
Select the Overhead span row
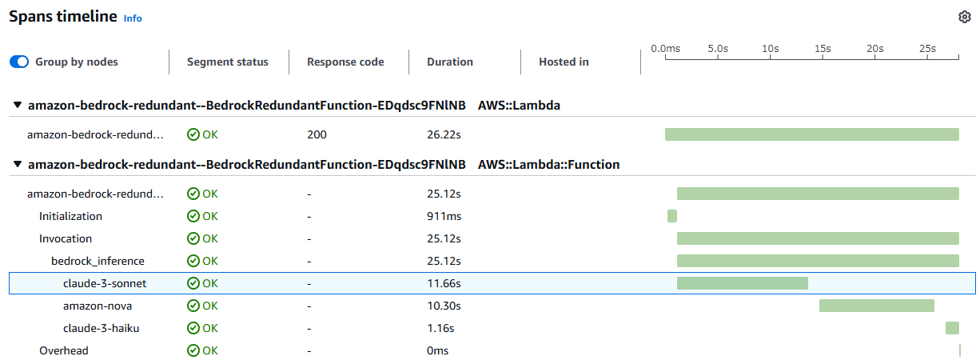pos(64,350)
